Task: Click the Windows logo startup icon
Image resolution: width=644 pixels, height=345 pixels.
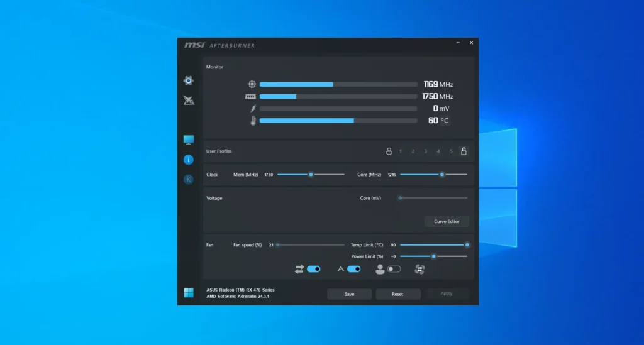Action: point(189,292)
